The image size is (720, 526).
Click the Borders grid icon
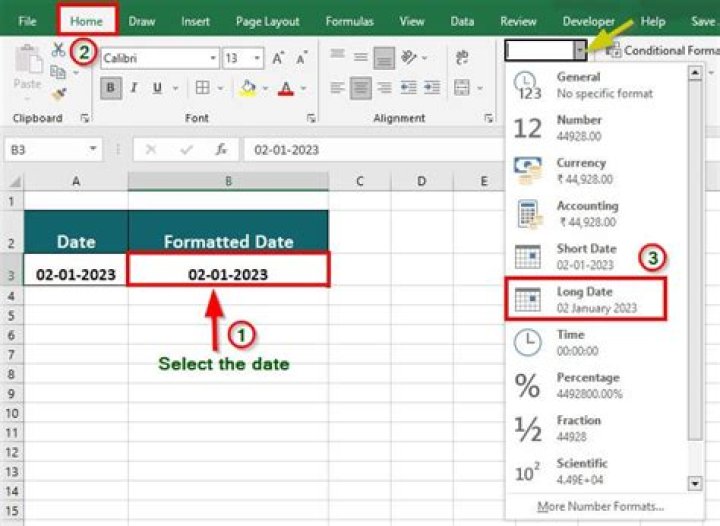pyautogui.click(x=203, y=88)
